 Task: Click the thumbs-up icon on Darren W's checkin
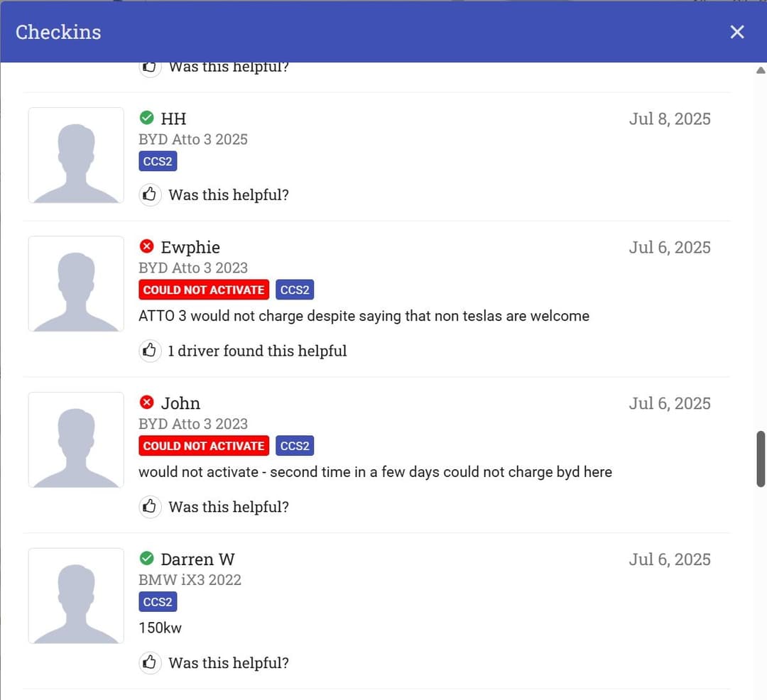pyautogui.click(x=150, y=662)
